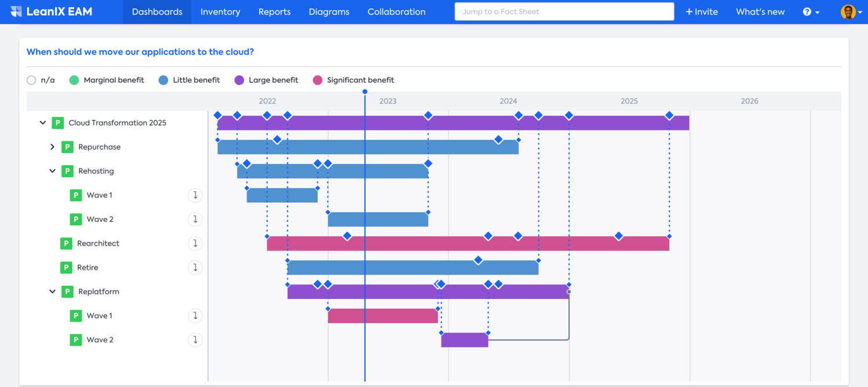Click the green P icon beside Rearchitect
This screenshot has height=387, width=868.
(67, 243)
